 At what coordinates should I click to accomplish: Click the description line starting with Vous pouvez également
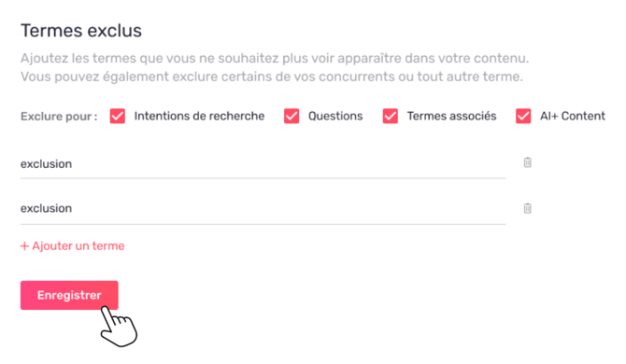click(272, 77)
